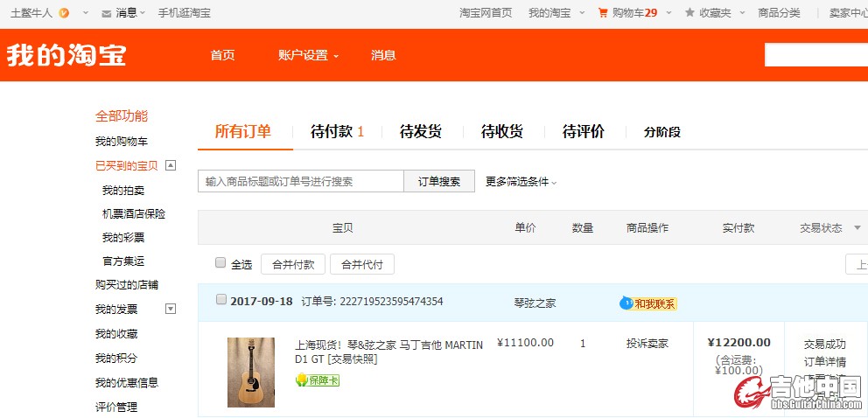Click the 订单搜索 search button
Screen dimensions: 868x418
(x=438, y=181)
